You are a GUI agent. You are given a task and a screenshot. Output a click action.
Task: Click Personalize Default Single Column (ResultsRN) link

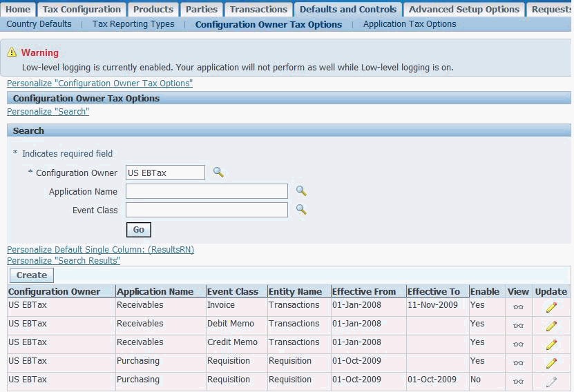[100, 249]
